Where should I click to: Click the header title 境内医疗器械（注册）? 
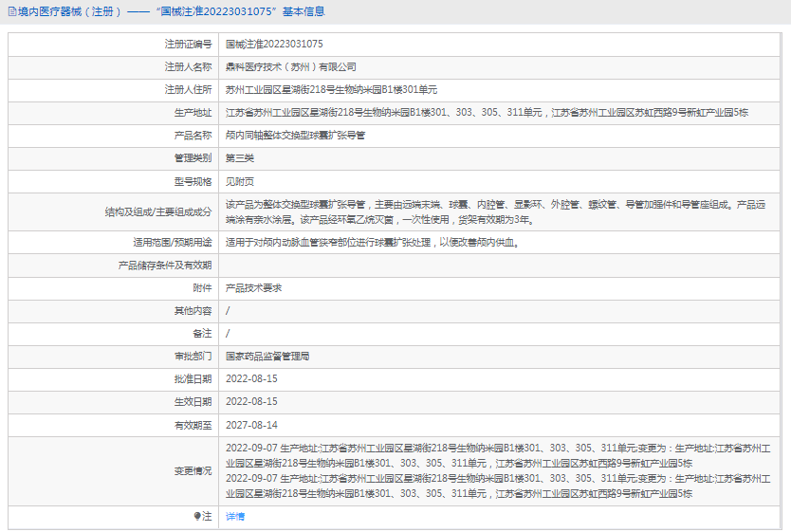69,11
